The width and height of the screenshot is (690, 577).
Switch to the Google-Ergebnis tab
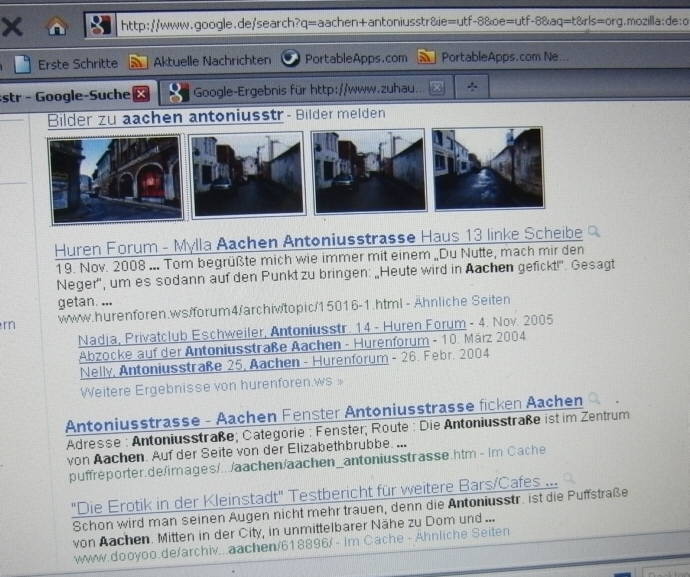[300, 92]
